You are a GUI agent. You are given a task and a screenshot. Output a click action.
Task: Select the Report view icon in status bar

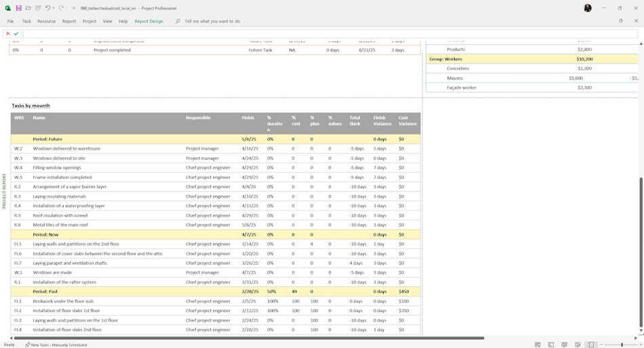click(x=591, y=345)
